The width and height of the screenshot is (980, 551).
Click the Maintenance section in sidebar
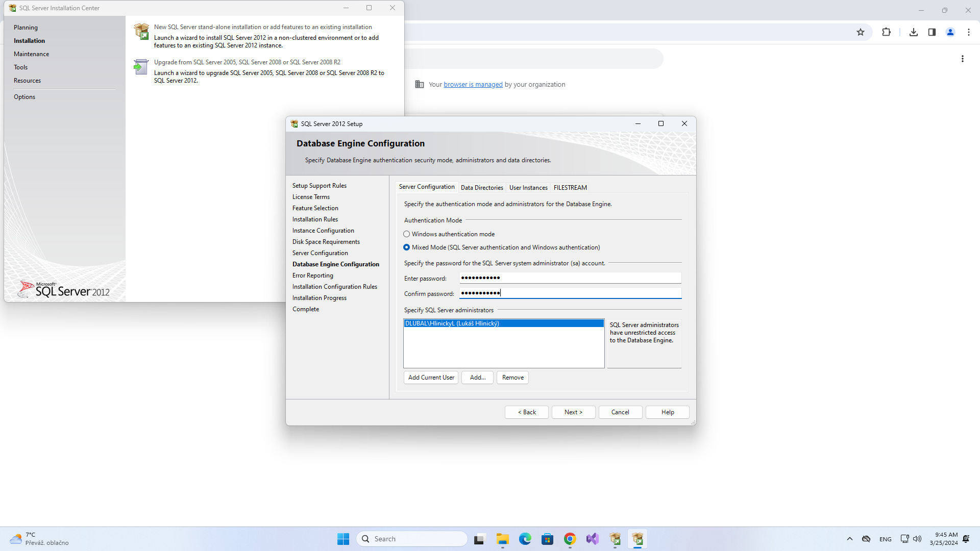pyautogui.click(x=32, y=54)
